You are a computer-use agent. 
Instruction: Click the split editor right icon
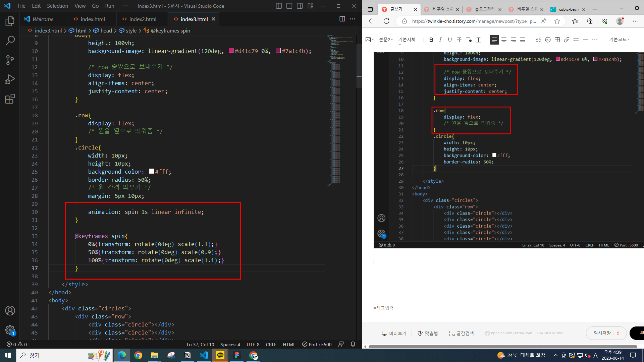[x=342, y=19]
